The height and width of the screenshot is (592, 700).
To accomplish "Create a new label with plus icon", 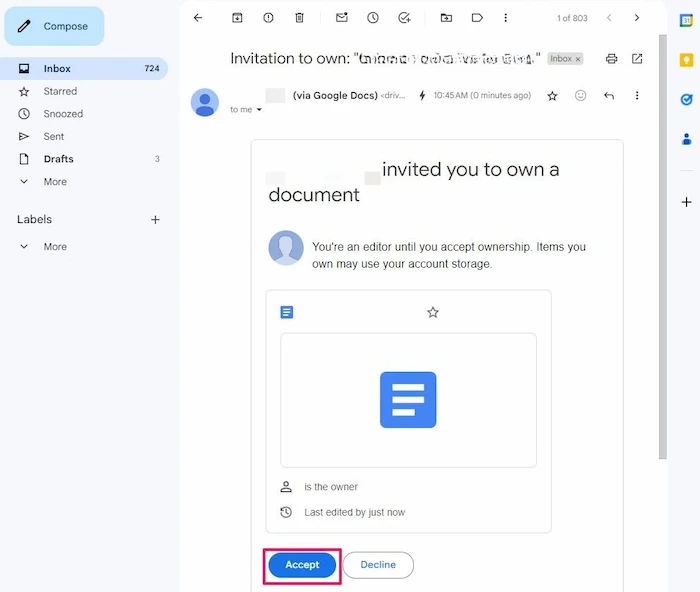I will pos(155,220).
